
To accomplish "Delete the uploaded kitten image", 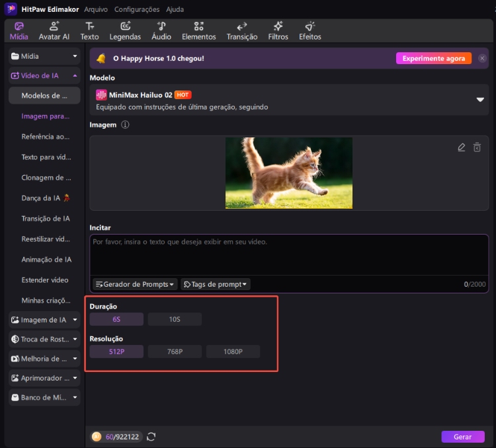I will click(477, 147).
